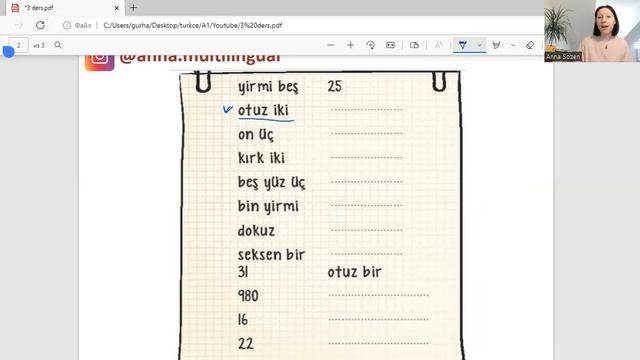Screen dimensions: 640x360
Task: Click the words 'otuz bir'
Action: (x=354, y=272)
